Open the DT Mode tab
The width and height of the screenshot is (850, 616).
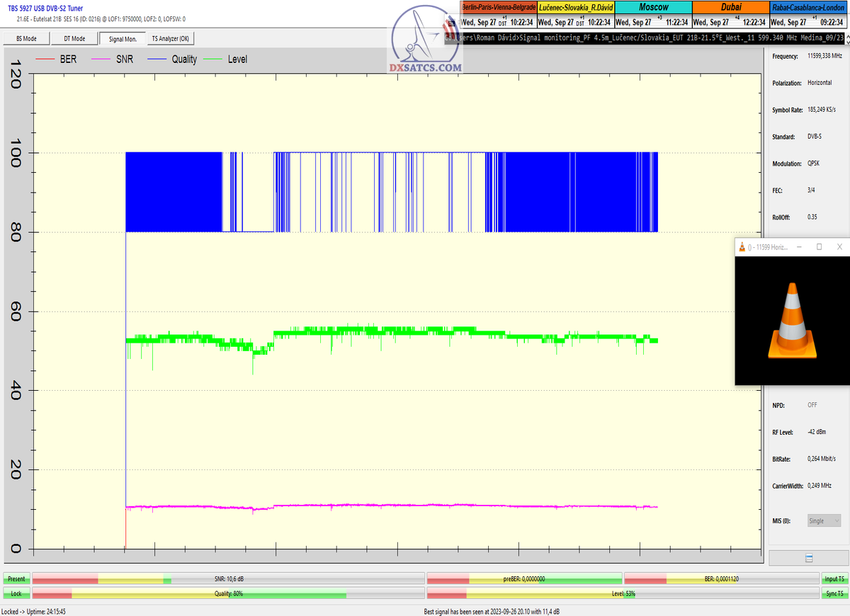(x=74, y=39)
